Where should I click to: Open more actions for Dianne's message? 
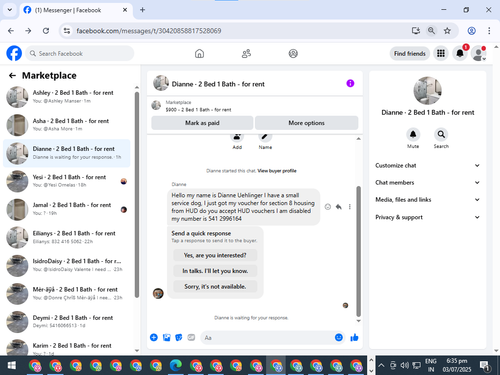coord(350,207)
